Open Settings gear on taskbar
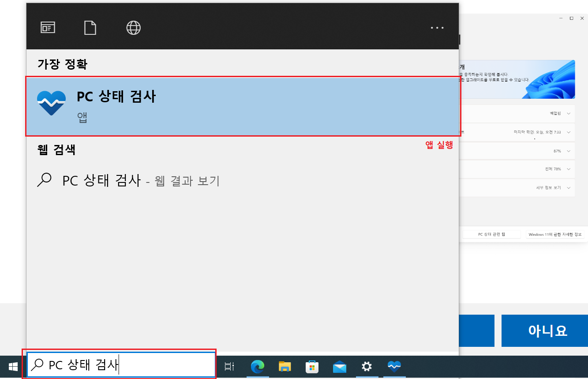The width and height of the screenshot is (588, 379). [x=367, y=366]
